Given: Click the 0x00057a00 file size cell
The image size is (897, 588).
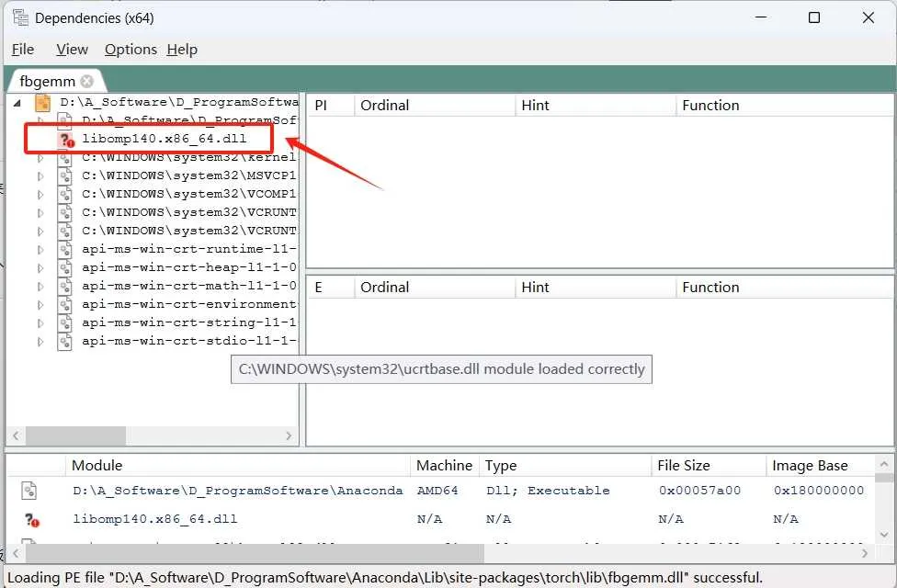Looking at the screenshot, I should click(699, 491).
